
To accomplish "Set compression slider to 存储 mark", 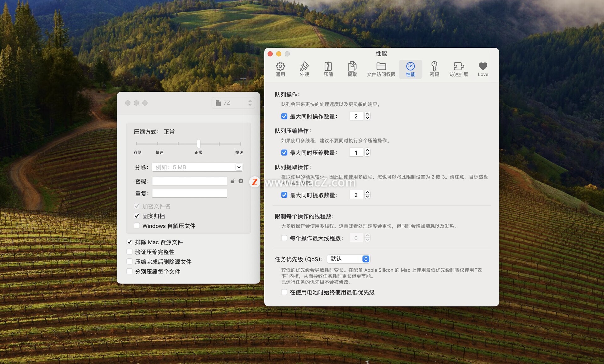I will [136, 144].
